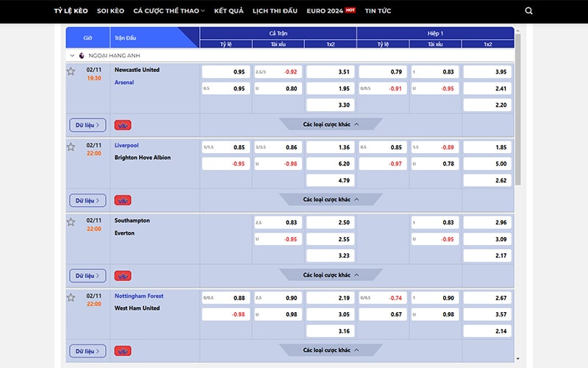This screenshot has width=588, height=368.
Task: Select Brighton full-match 1x2 odds 6.20
Action: [x=330, y=163]
